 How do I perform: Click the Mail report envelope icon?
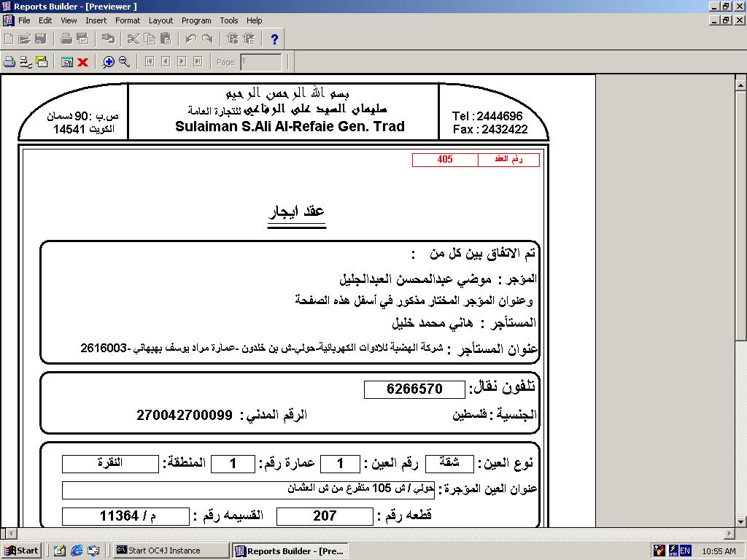[x=41, y=62]
